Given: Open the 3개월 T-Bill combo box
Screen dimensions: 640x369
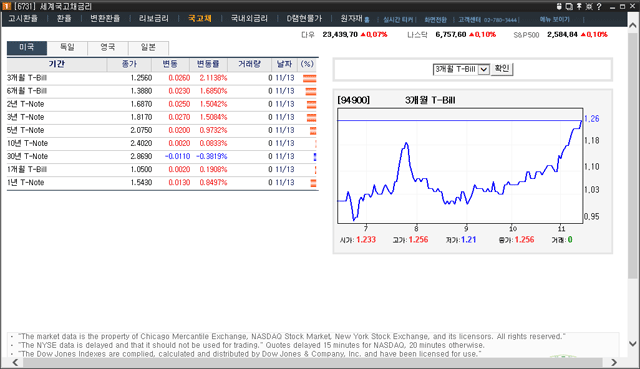Looking at the screenshot, I should pyautogui.click(x=461, y=69).
